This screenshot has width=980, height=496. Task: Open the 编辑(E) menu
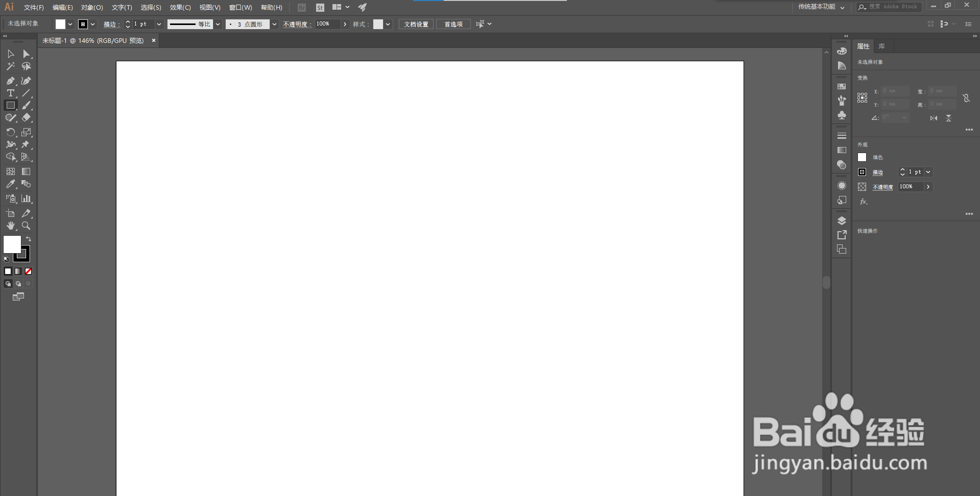[x=62, y=7]
